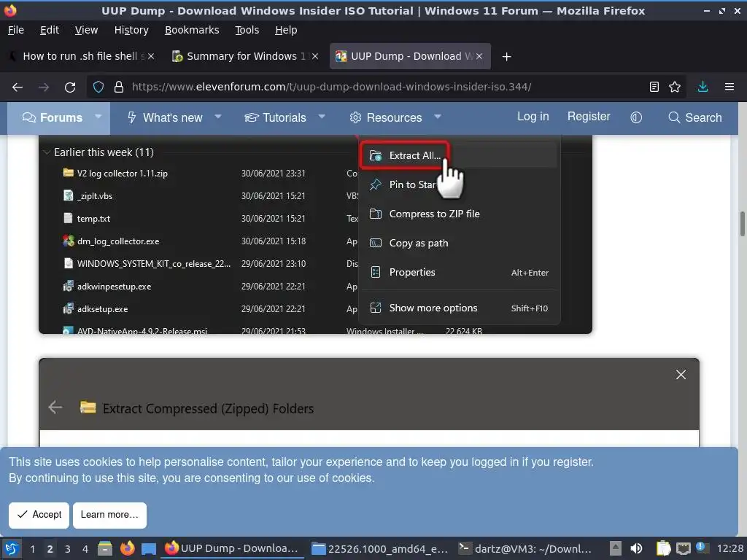The image size is (747, 560).
Task: Click the Extract Compressed Folders screenshot
Action: 369,402
